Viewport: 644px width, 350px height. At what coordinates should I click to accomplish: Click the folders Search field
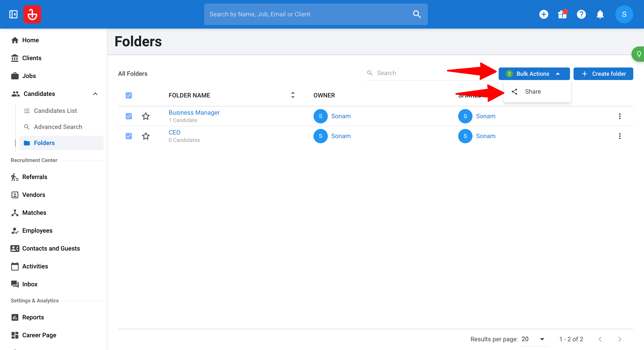coord(430,73)
